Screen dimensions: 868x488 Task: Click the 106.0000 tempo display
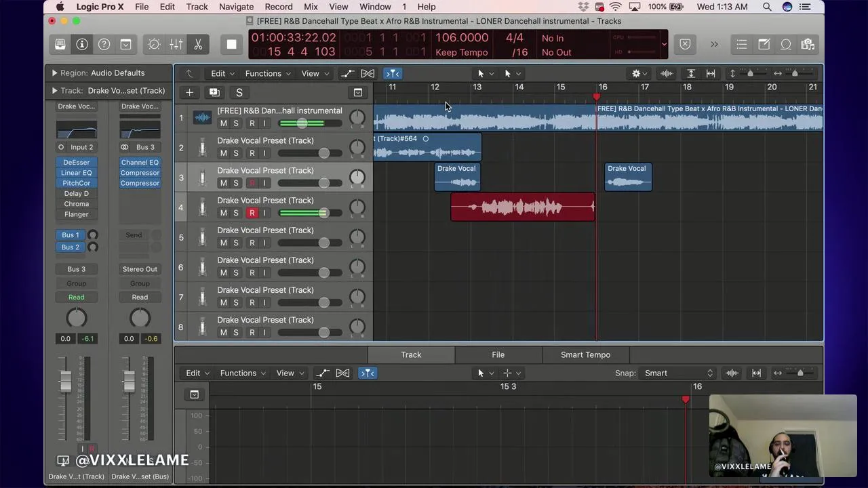[x=461, y=38]
